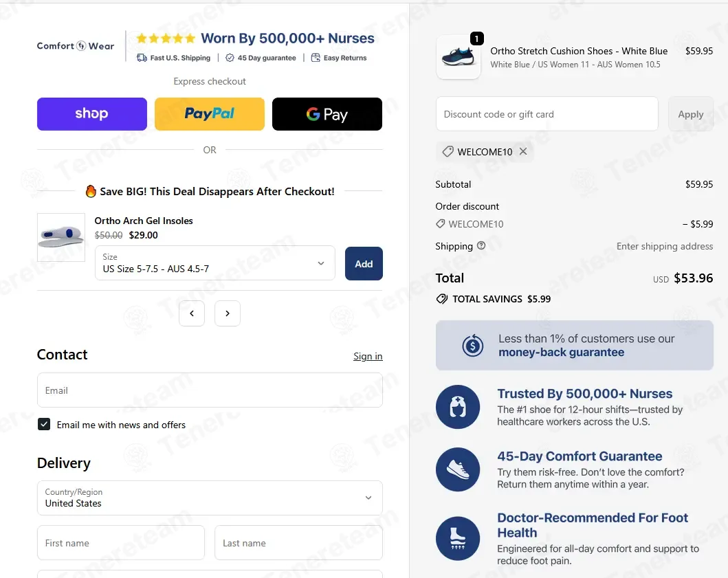Add the Ortho Arch Gel Insoles

coord(364,264)
